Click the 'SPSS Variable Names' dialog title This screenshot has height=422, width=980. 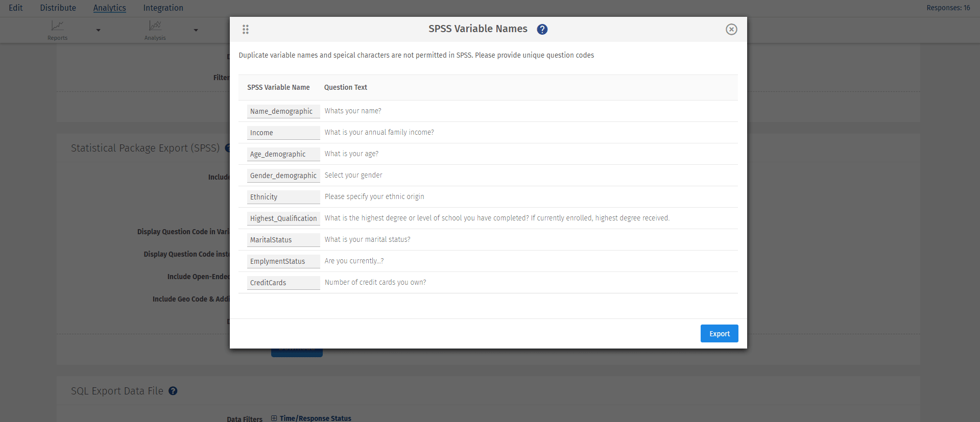[478, 29]
